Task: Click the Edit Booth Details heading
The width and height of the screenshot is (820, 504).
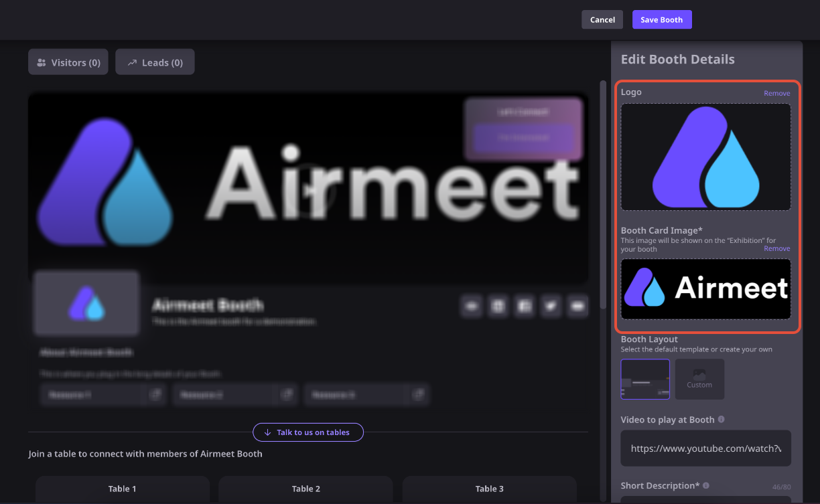Action: (678, 60)
